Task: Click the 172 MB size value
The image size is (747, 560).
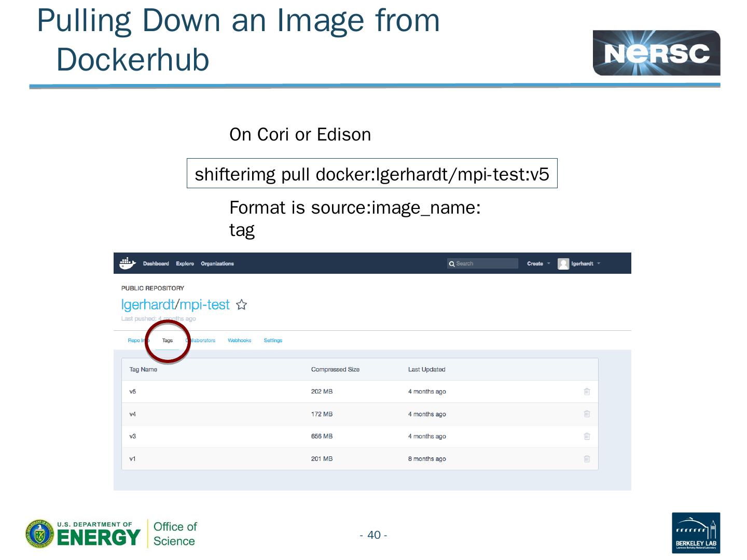Action: [x=322, y=414]
